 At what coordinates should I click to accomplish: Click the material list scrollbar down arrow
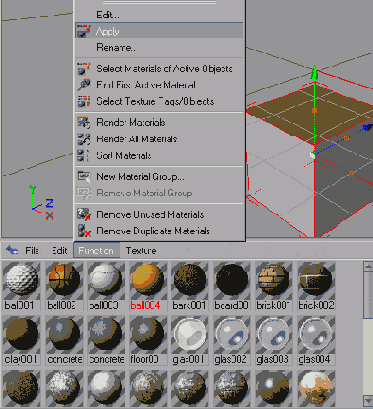pos(368,400)
